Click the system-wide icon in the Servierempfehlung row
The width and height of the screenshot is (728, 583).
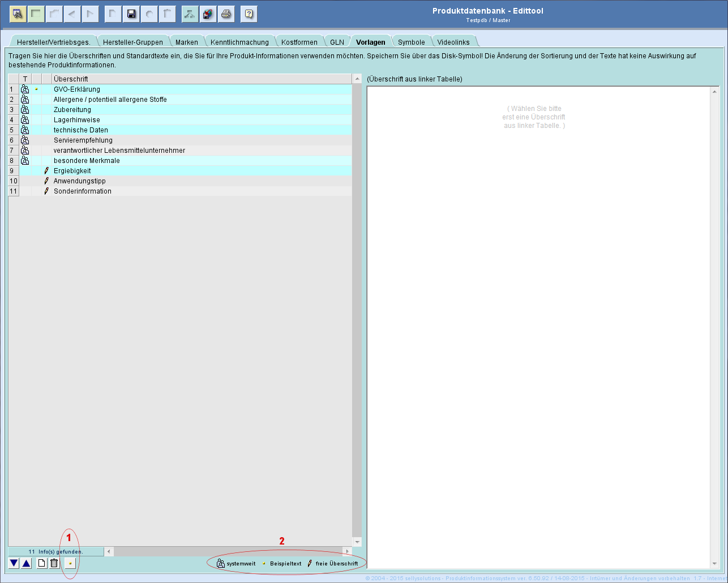(25, 140)
